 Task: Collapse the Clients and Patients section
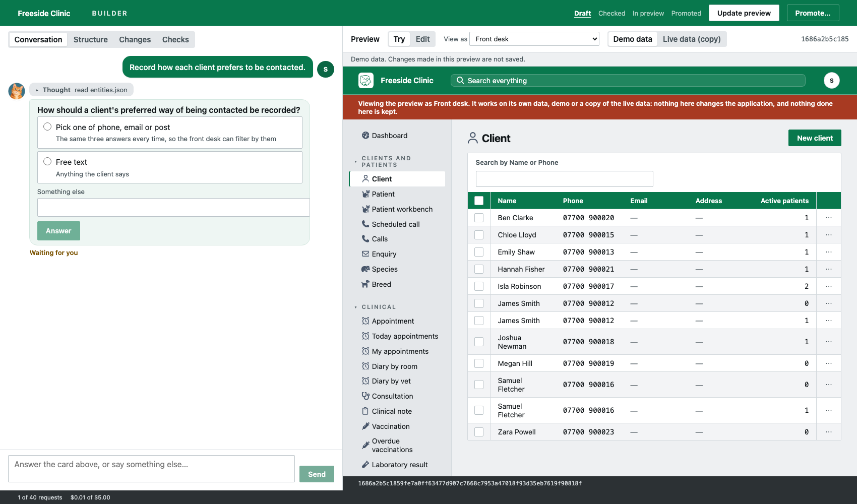(x=386, y=161)
